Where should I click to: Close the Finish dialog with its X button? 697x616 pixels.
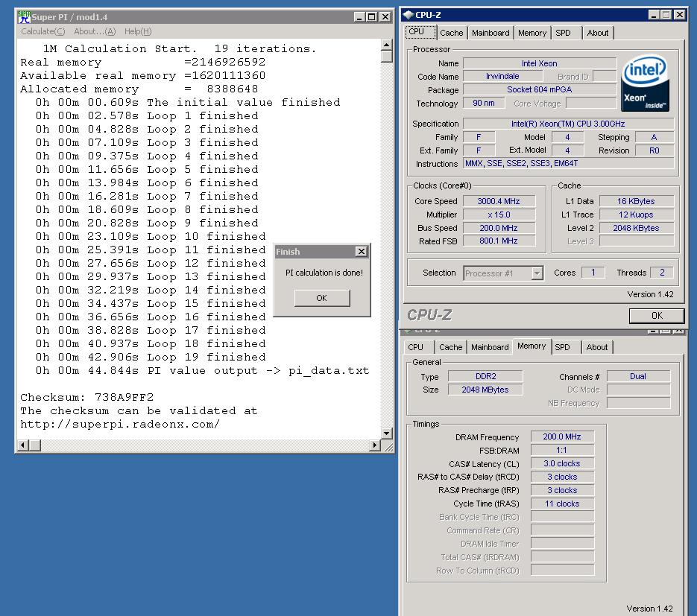[x=362, y=252]
